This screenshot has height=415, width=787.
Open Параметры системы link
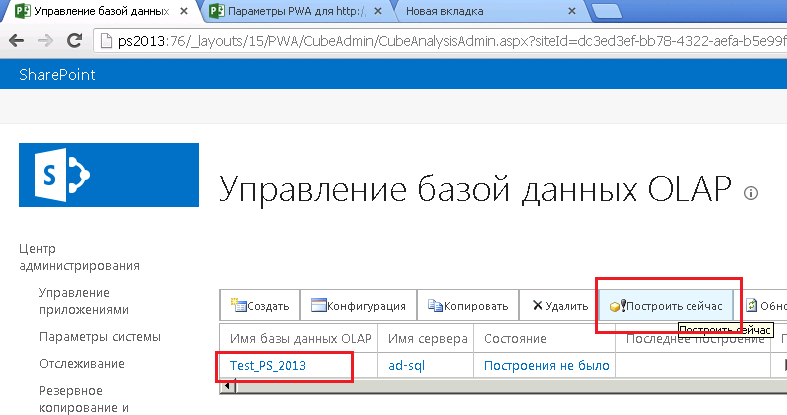(100, 337)
